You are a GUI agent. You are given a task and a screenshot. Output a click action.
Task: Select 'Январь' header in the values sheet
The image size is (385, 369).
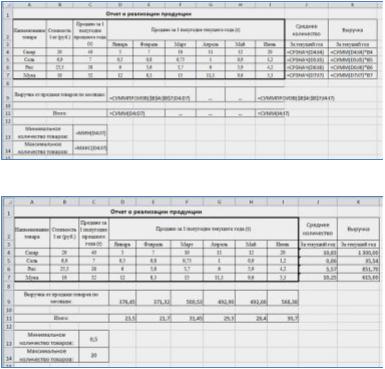[x=122, y=244]
